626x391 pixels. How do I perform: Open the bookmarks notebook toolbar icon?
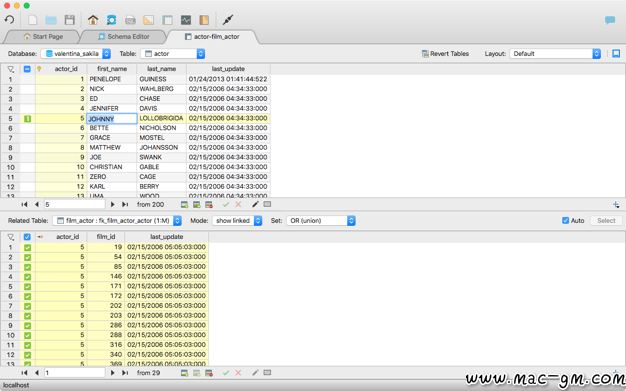[204, 20]
